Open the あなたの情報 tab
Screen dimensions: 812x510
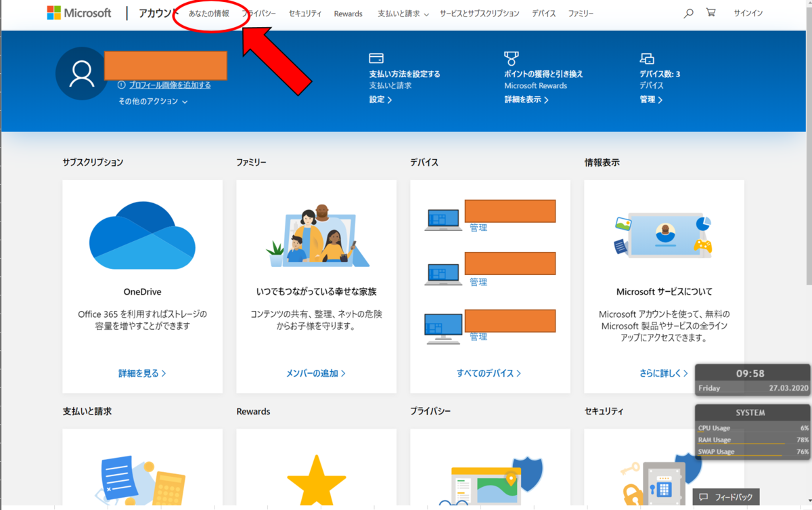coord(209,14)
